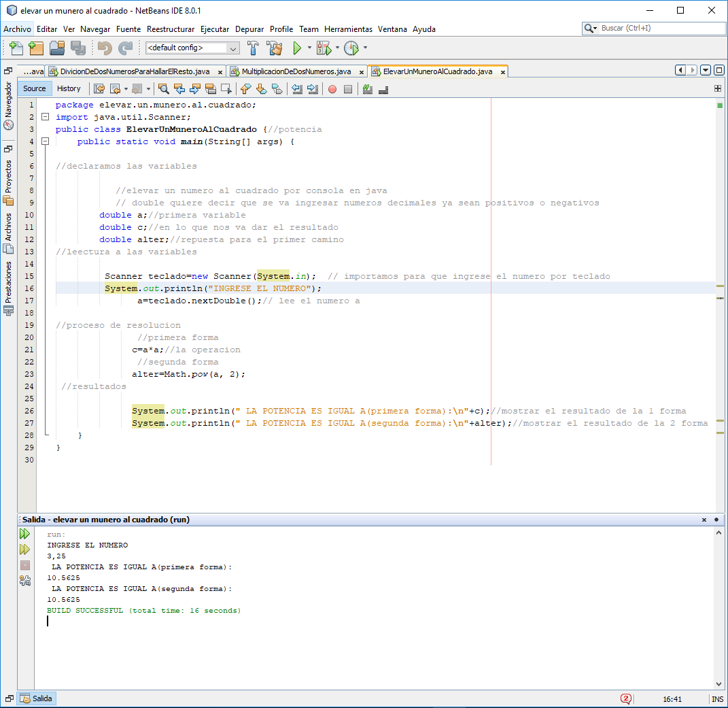This screenshot has height=708, width=728.
Task: Save all files using Save All icon
Action: (77, 48)
